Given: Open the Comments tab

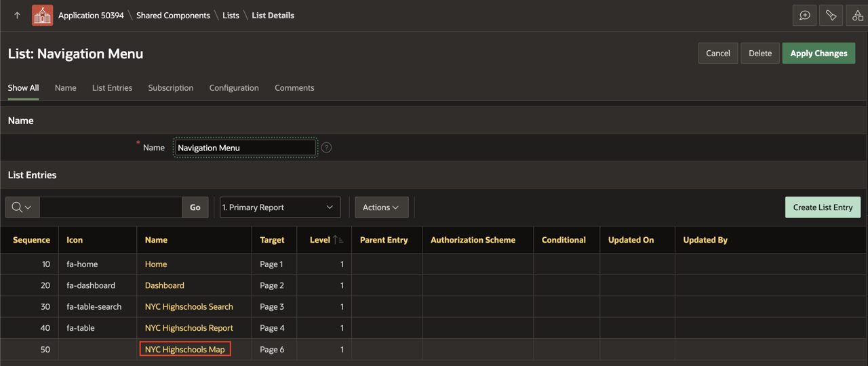Looking at the screenshot, I should pos(294,88).
